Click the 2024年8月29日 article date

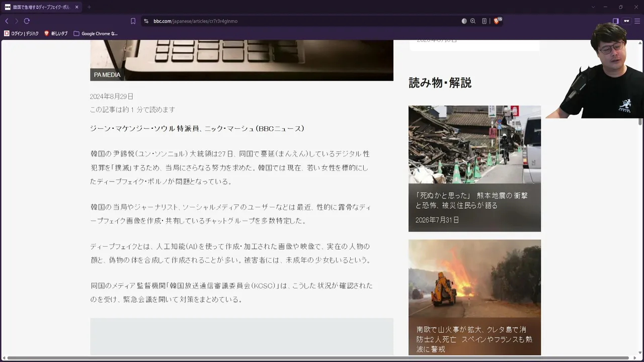click(112, 97)
